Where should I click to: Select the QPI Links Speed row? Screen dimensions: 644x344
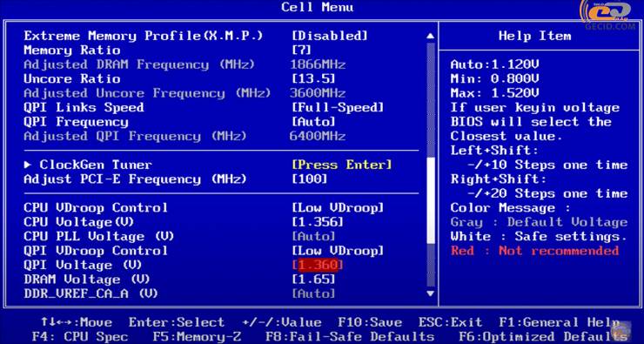pyautogui.click(x=84, y=108)
